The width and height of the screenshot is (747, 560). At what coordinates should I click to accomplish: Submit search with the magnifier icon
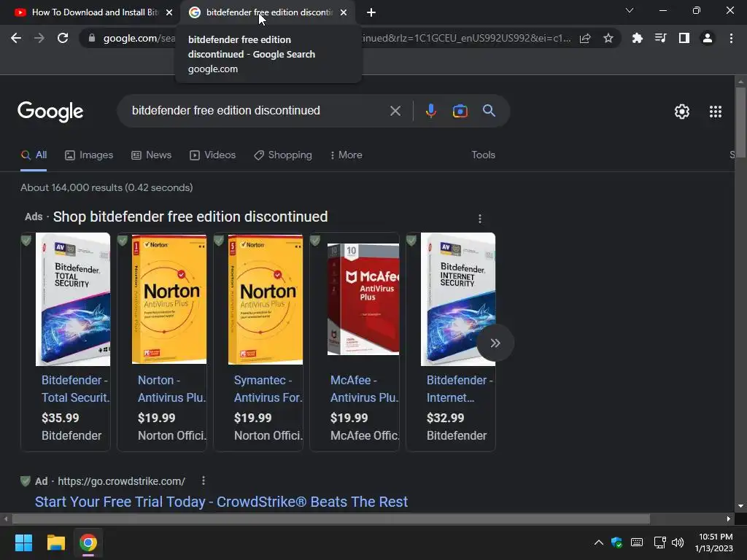489,111
